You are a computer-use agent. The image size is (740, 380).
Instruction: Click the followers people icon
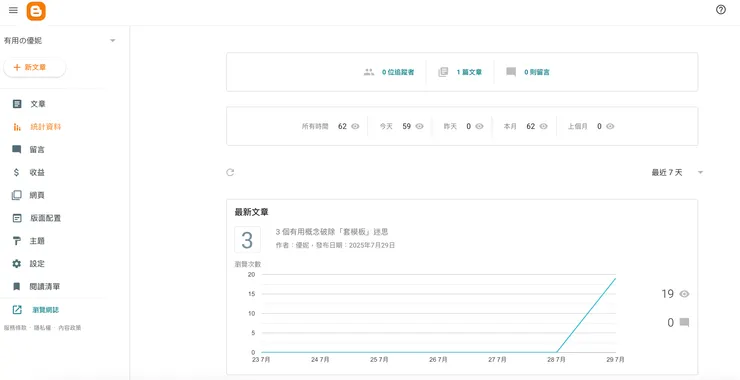pyautogui.click(x=369, y=72)
